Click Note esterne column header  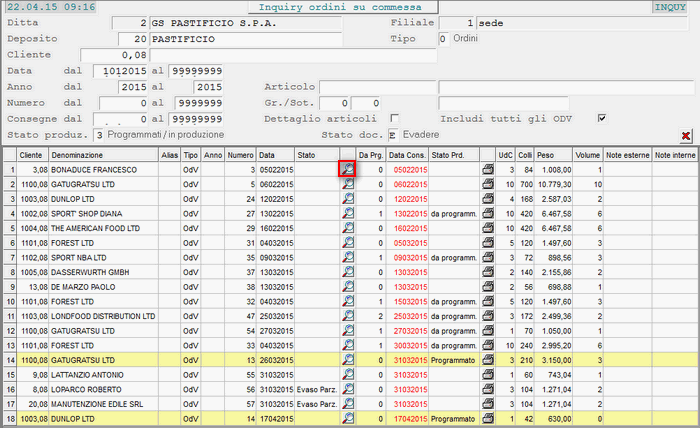627,155
